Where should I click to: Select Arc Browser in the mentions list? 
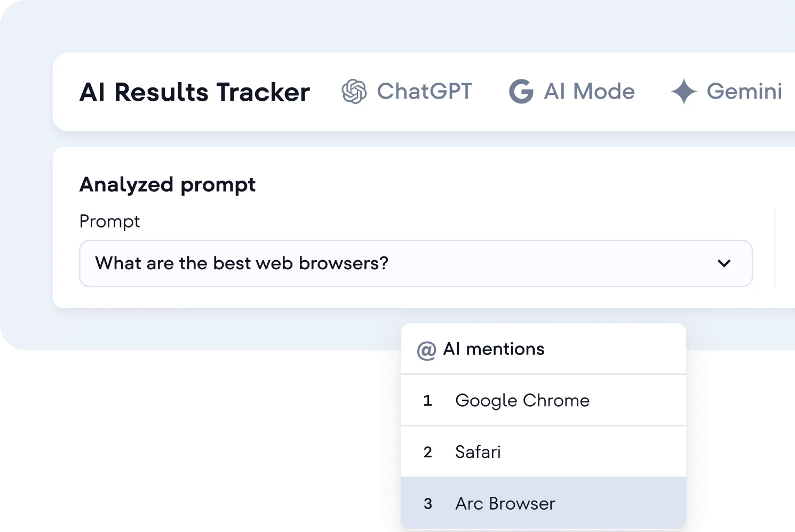point(505,504)
